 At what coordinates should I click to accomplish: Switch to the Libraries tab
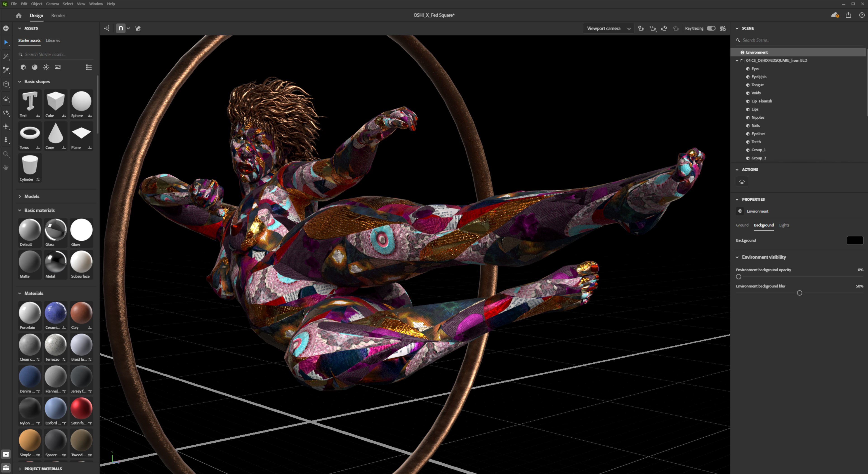click(x=53, y=40)
